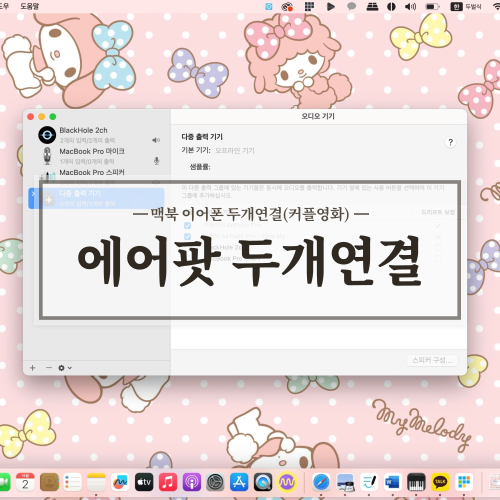Screen dimensions: 500x500
Task: Remove the selected device with the minus button
Action: (49, 368)
